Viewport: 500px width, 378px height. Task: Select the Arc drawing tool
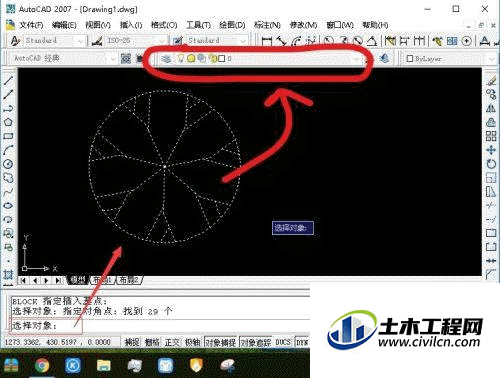tap(8, 150)
